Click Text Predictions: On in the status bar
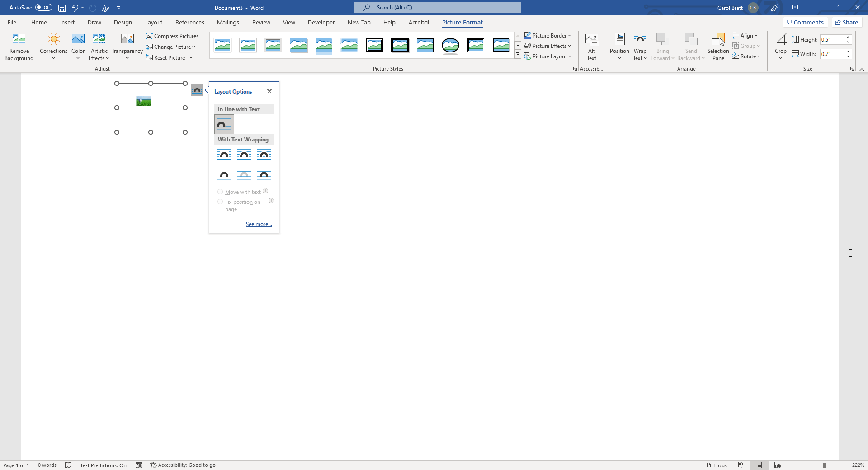Screen dimensions: 868x470 [x=104, y=465]
